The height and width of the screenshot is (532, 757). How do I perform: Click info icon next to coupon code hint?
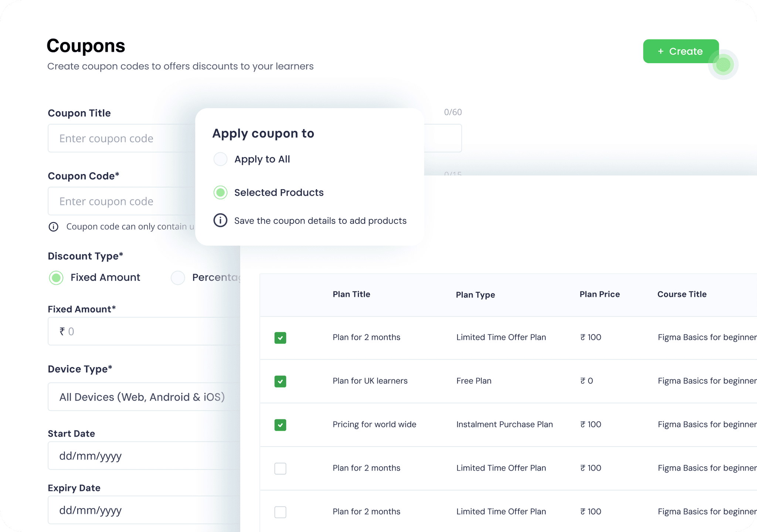[x=54, y=227]
